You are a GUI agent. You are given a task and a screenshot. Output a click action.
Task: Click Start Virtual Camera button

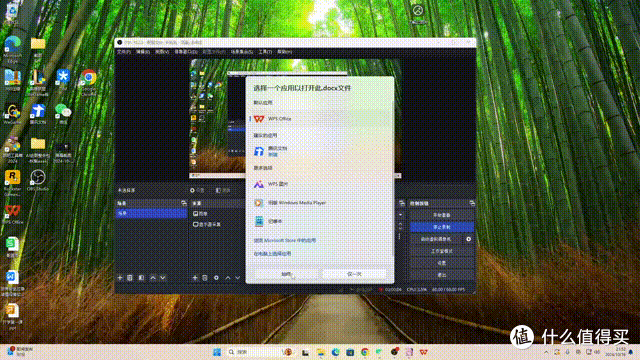436,239
